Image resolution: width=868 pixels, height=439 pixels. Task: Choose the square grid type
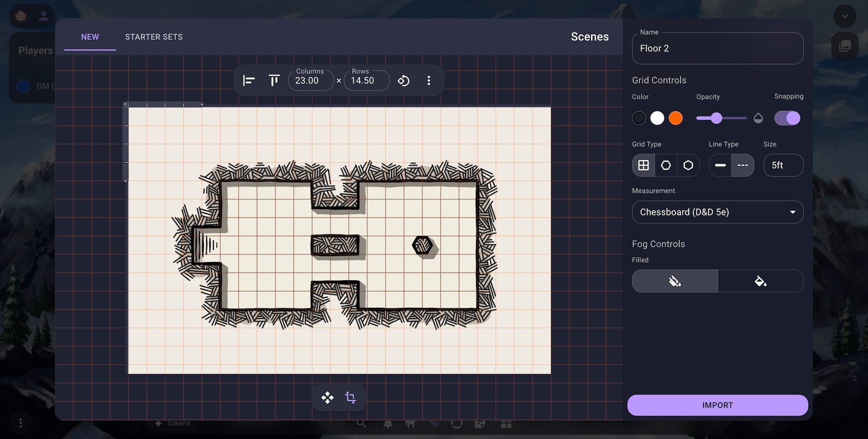tap(643, 165)
